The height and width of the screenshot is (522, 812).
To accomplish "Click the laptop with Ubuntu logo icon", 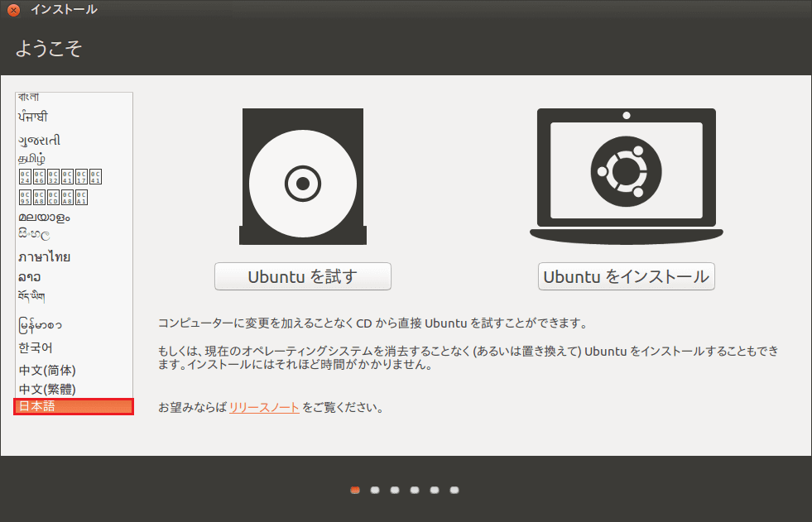I will [626, 175].
